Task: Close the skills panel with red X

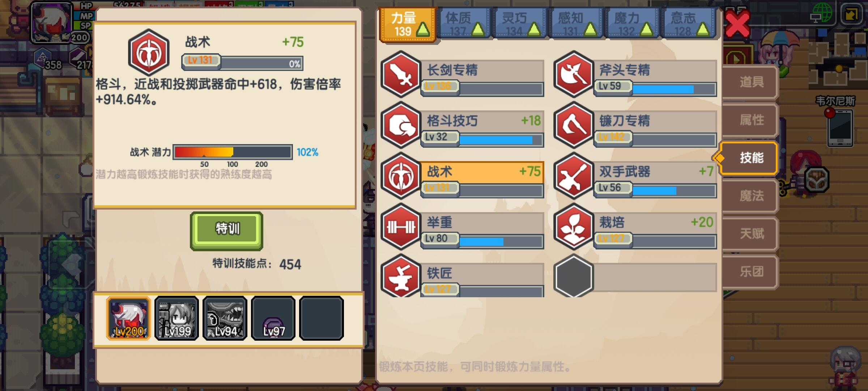Action: 737,24
